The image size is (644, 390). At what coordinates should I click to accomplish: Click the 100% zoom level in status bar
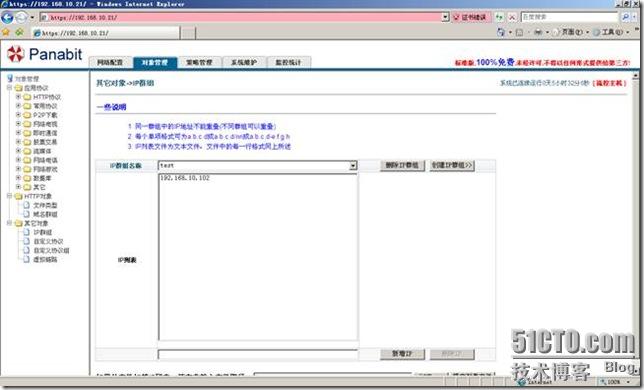tap(613, 382)
